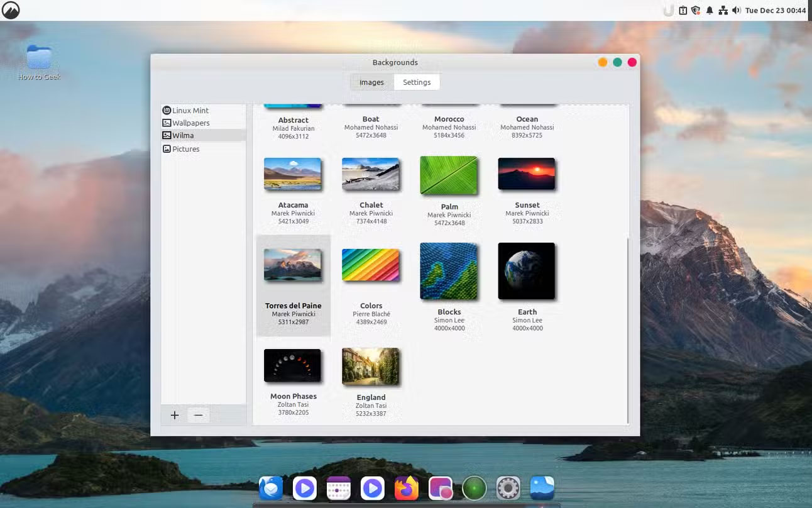Pick the Moon Phases wallpaper
The width and height of the screenshot is (812, 508).
pyautogui.click(x=293, y=365)
